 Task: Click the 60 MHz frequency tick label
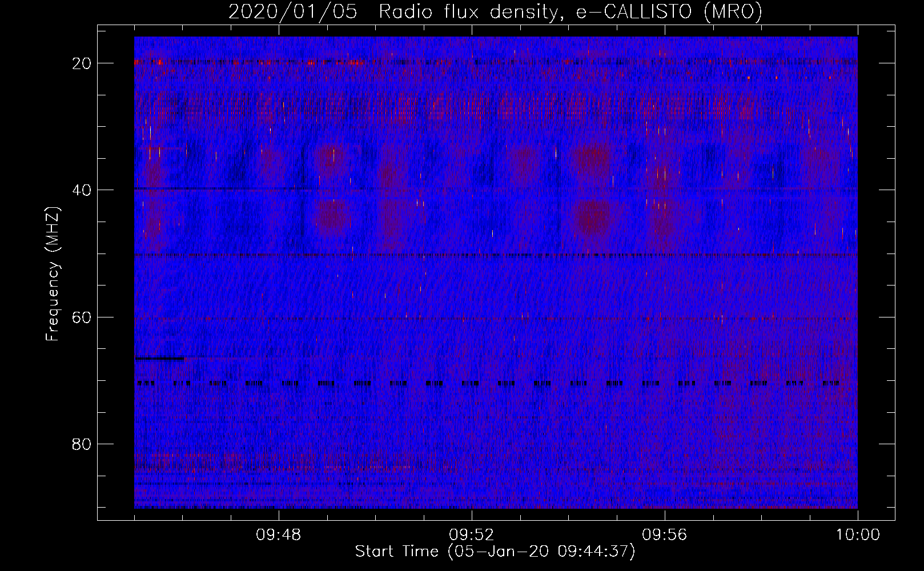[82, 317]
